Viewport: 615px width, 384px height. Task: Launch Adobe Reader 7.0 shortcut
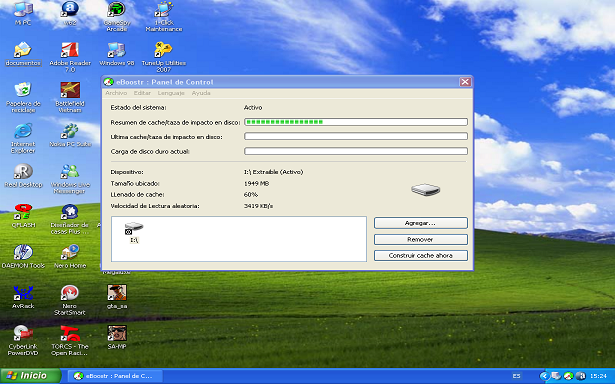[70, 57]
